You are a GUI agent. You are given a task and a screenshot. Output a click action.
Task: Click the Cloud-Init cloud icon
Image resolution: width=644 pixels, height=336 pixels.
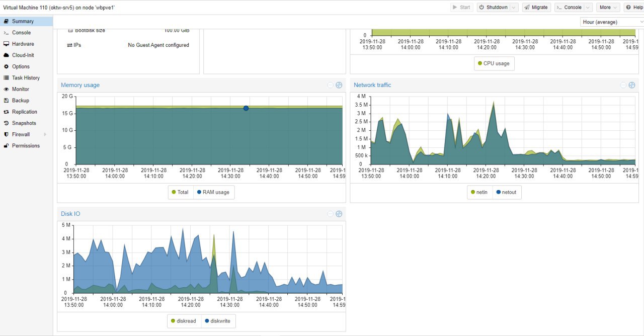pyautogui.click(x=7, y=55)
